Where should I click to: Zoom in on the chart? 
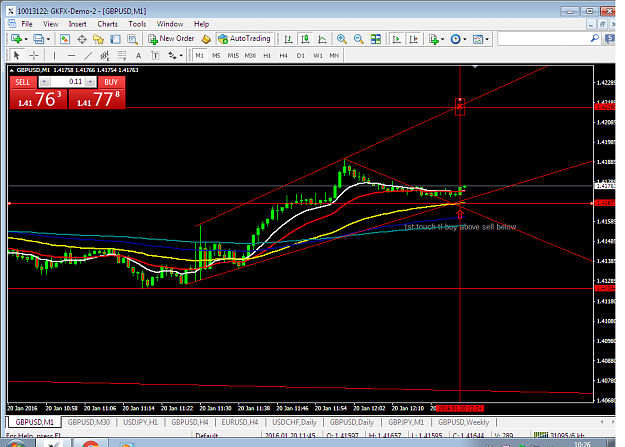(x=342, y=39)
